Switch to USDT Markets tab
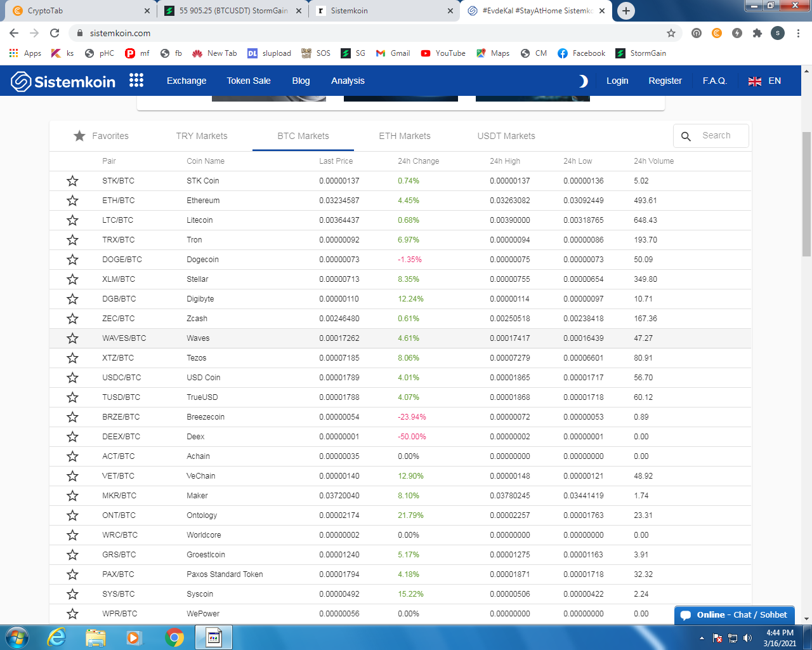This screenshot has width=812, height=650. pyautogui.click(x=506, y=136)
